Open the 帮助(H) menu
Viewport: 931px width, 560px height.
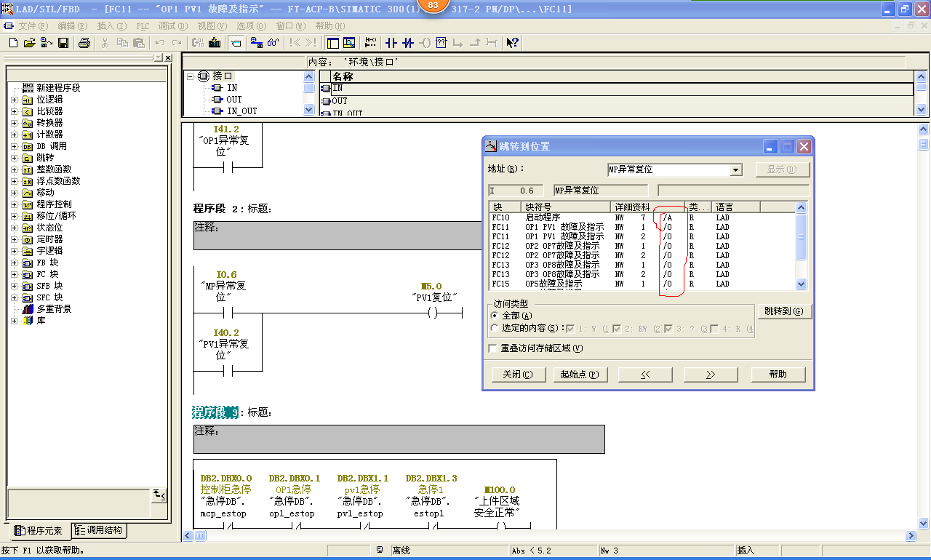click(x=330, y=25)
